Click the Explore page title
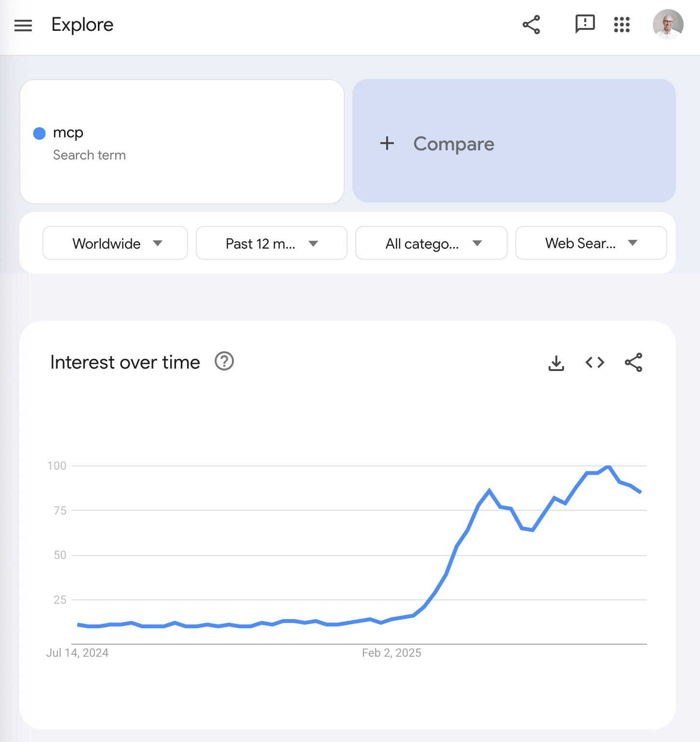The height and width of the screenshot is (742, 700). pyautogui.click(x=82, y=25)
